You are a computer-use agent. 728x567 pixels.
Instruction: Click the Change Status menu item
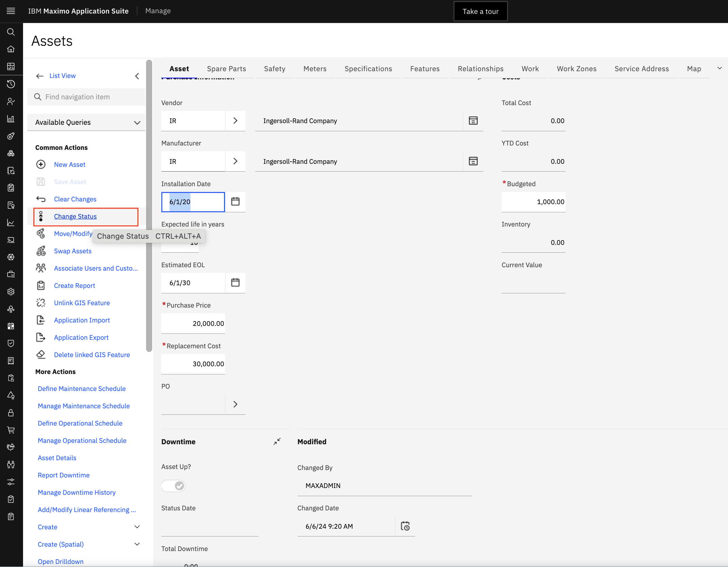pyautogui.click(x=76, y=216)
